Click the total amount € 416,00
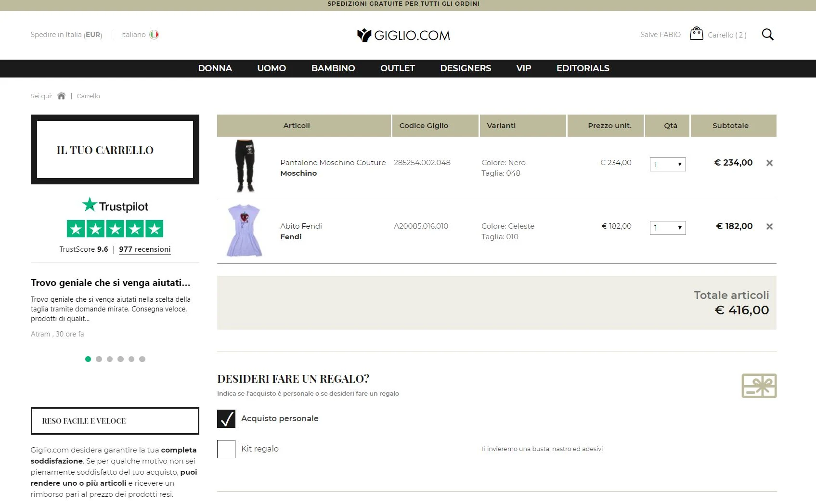This screenshot has width=816, height=504. point(742,310)
